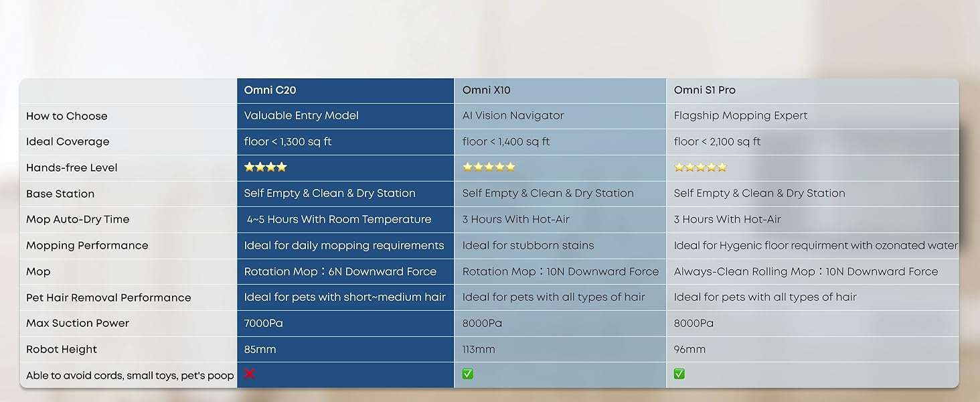The height and width of the screenshot is (402, 980).
Task: Click the "Valuable Entry Model" cell
Action: [301, 115]
